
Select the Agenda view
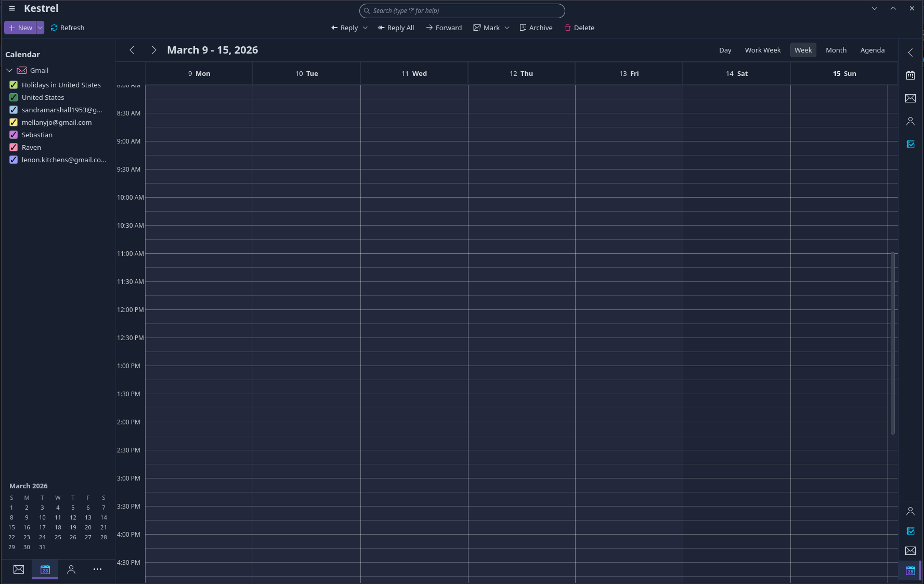point(873,50)
